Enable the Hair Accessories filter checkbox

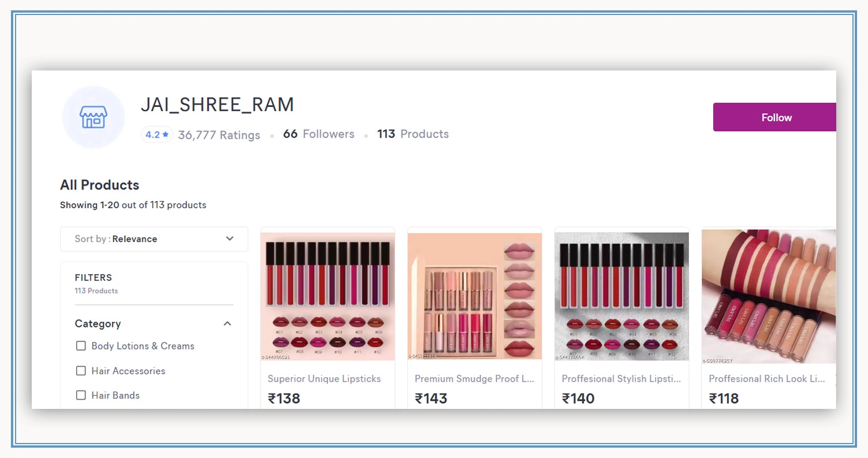tap(81, 371)
